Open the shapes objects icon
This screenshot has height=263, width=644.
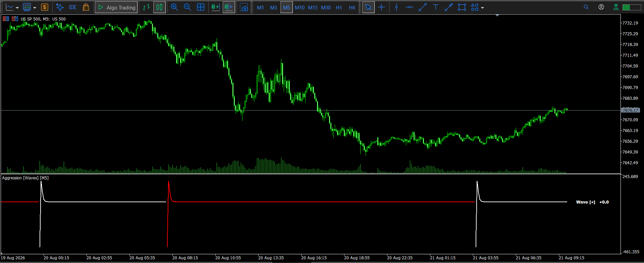click(x=475, y=7)
